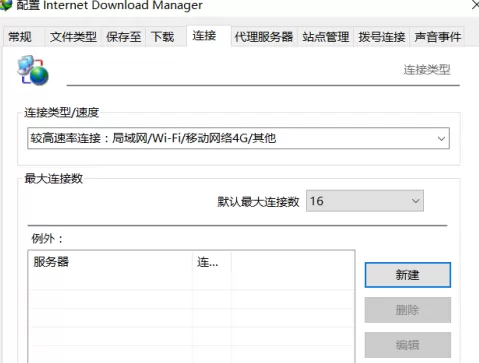Viewport: 479px width, 363px height.
Task: Click the 例外 label
Action: pyautogui.click(x=47, y=238)
